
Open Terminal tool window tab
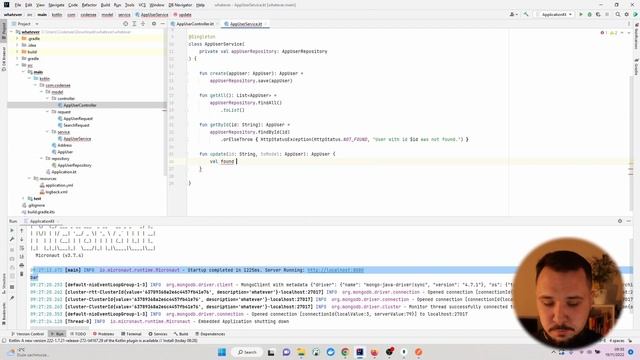pyautogui.click(x=131, y=334)
